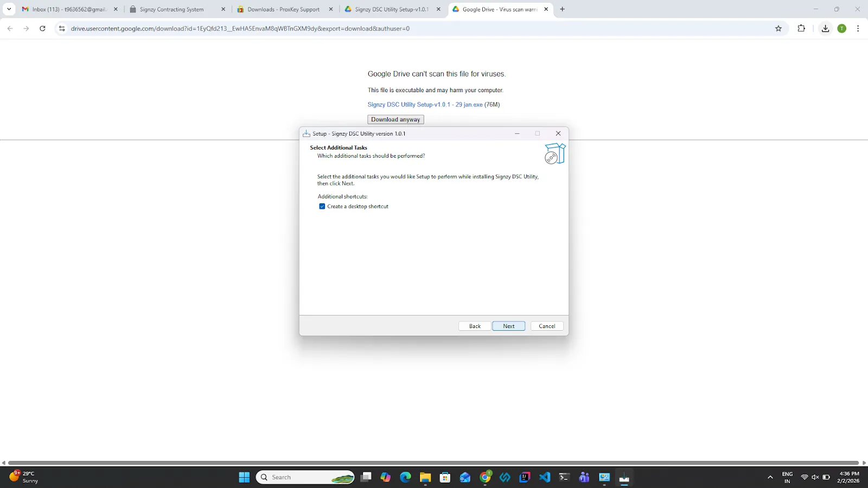Open the weather widget showing 29°C Sunny
This screenshot has width=868, height=488.
point(24,477)
